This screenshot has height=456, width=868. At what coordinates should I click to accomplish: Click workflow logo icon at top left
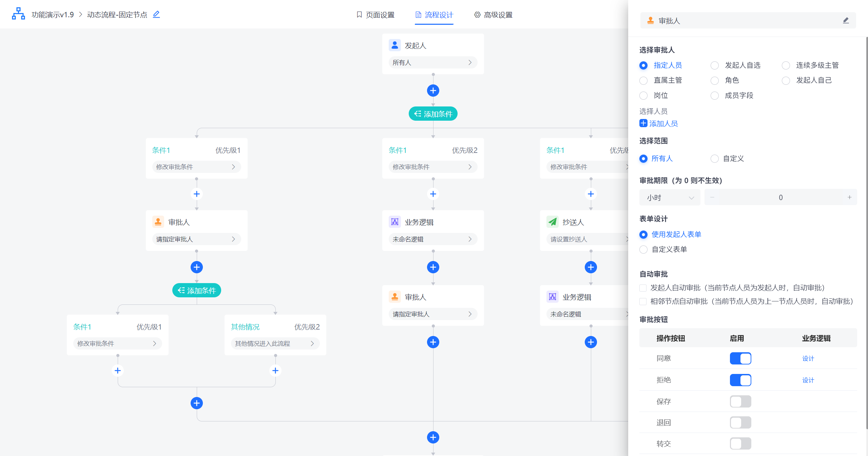pyautogui.click(x=18, y=14)
